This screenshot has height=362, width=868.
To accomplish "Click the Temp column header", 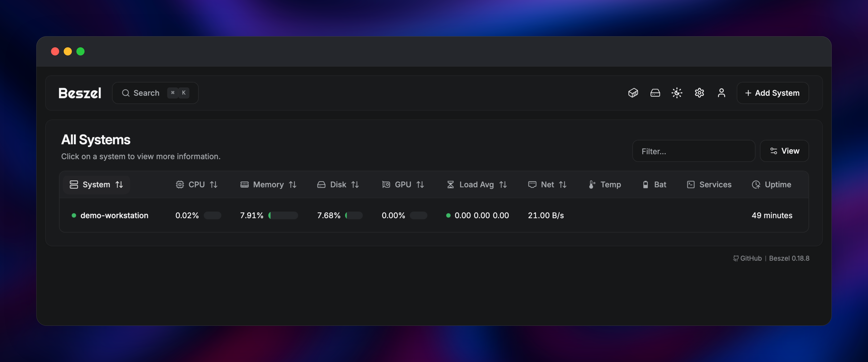I will [x=605, y=185].
